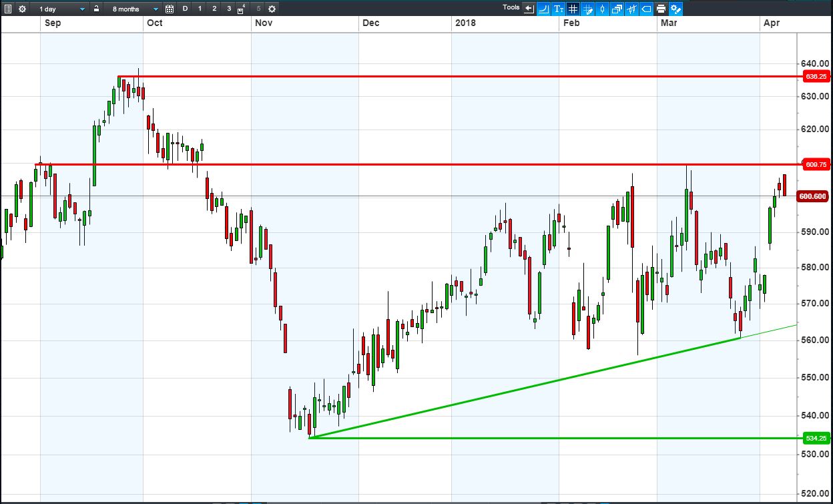
Task: Click the 534.25 green price label
Action: [x=816, y=439]
